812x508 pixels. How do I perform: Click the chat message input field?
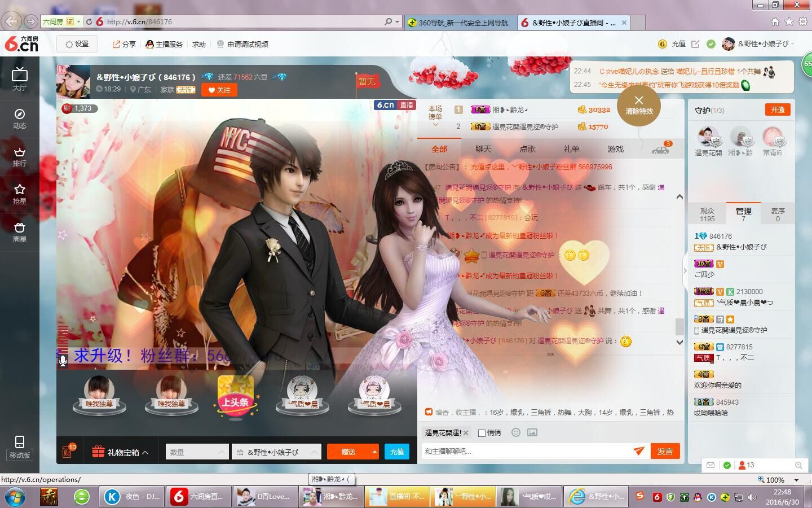coord(526,451)
